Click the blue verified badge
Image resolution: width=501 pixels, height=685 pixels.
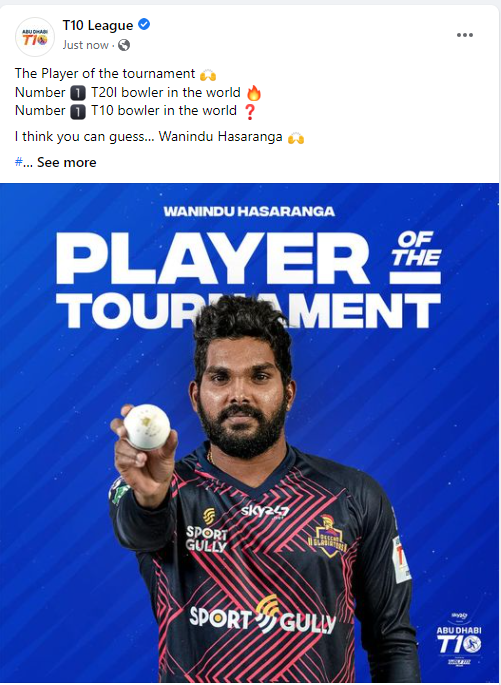click(x=144, y=25)
